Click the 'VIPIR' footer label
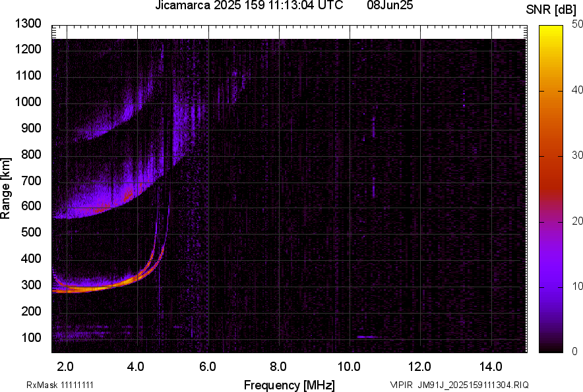The image size is (583, 392). tap(401, 385)
